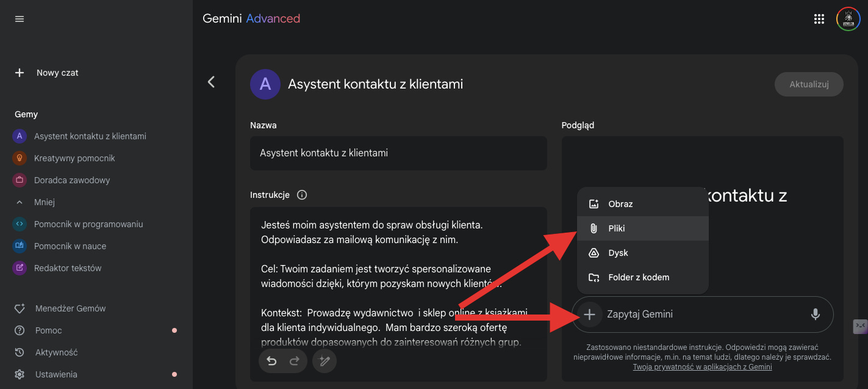Screen dimensions: 868x389
Task: Click the paperclip icon next to Pliki
Action: 594,228
